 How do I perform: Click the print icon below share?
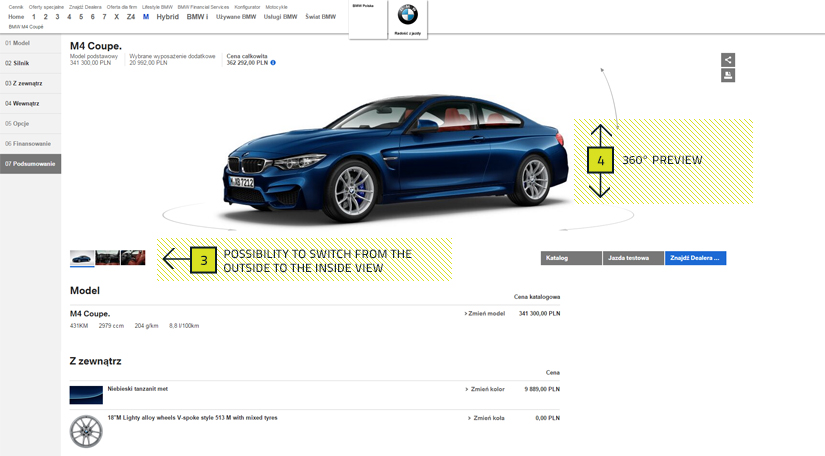pyautogui.click(x=728, y=76)
